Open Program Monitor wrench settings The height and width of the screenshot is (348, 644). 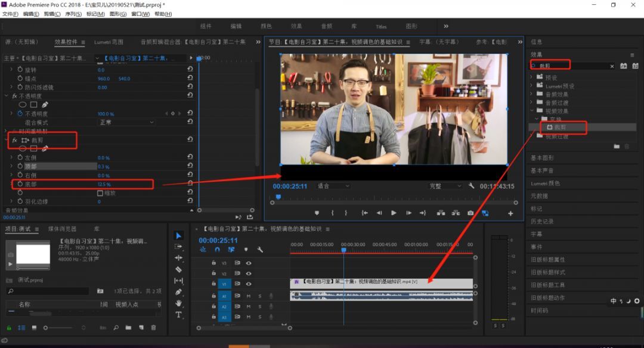coord(471,186)
